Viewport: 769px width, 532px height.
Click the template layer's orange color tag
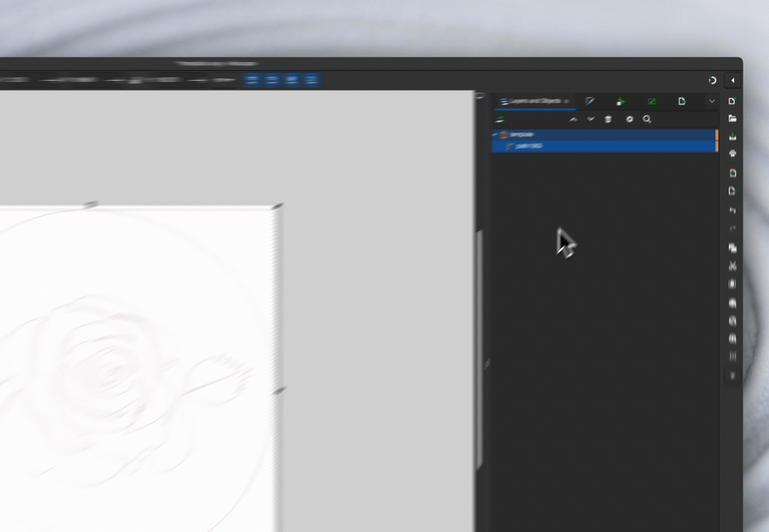(x=717, y=134)
